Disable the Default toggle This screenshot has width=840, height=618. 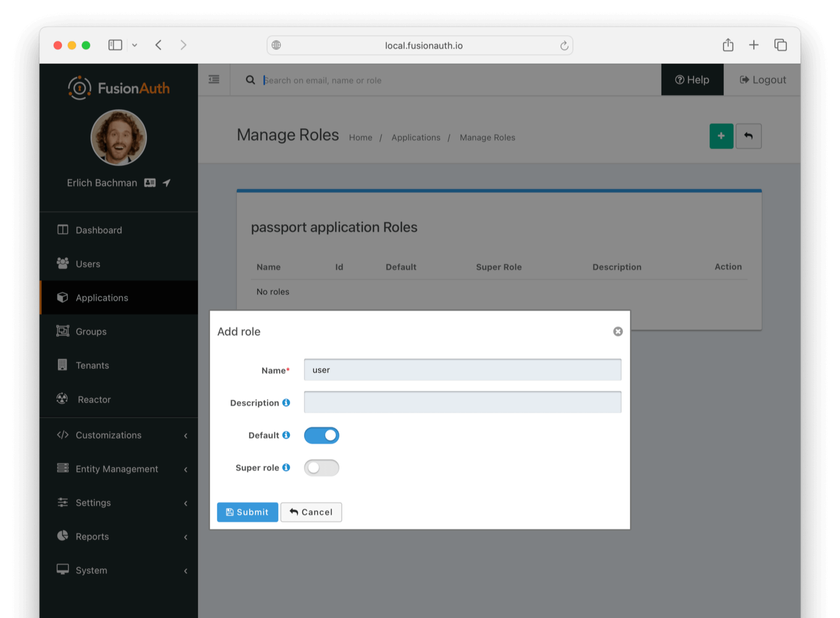321,435
